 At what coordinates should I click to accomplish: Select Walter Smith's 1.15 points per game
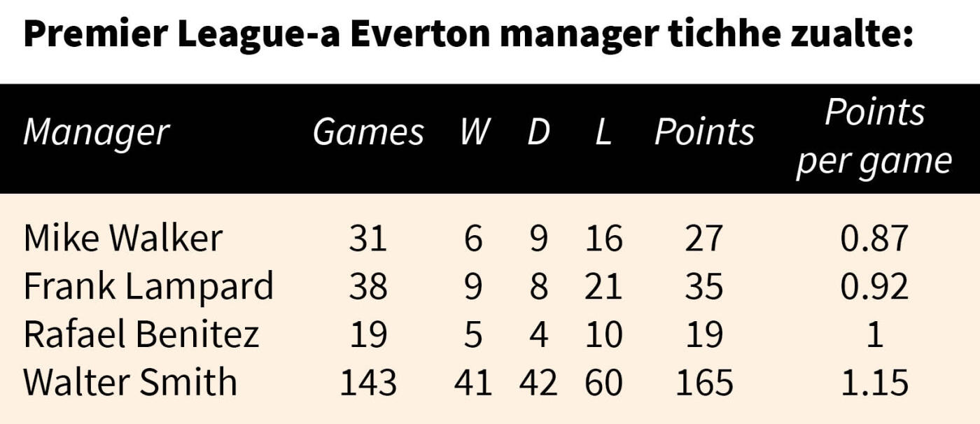click(874, 383)
